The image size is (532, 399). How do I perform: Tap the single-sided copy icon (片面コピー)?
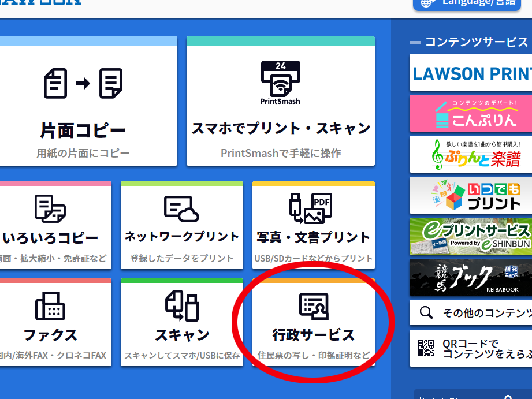pos(83,83)
